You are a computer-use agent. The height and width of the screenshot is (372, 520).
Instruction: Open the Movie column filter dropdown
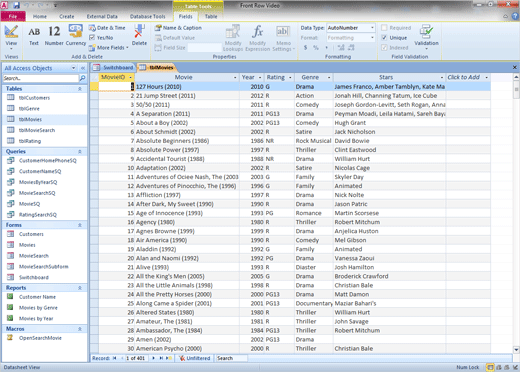pos(235,77)
